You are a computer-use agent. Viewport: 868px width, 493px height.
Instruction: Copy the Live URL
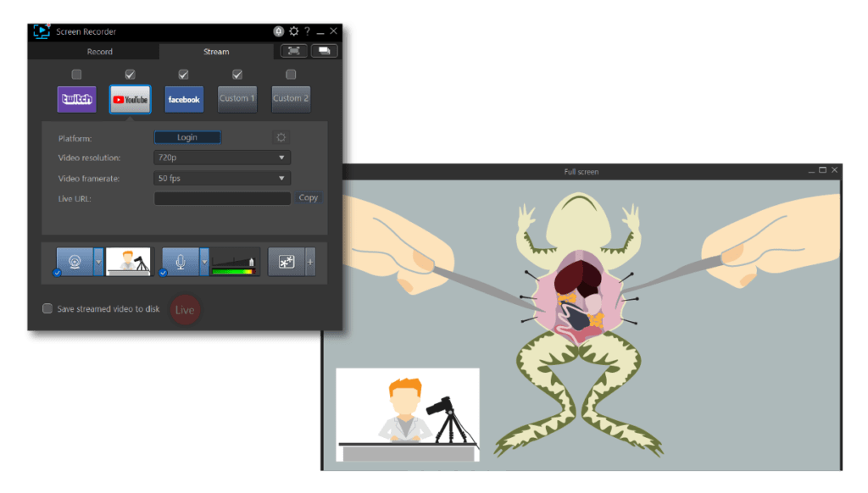(x=309, y=197)
